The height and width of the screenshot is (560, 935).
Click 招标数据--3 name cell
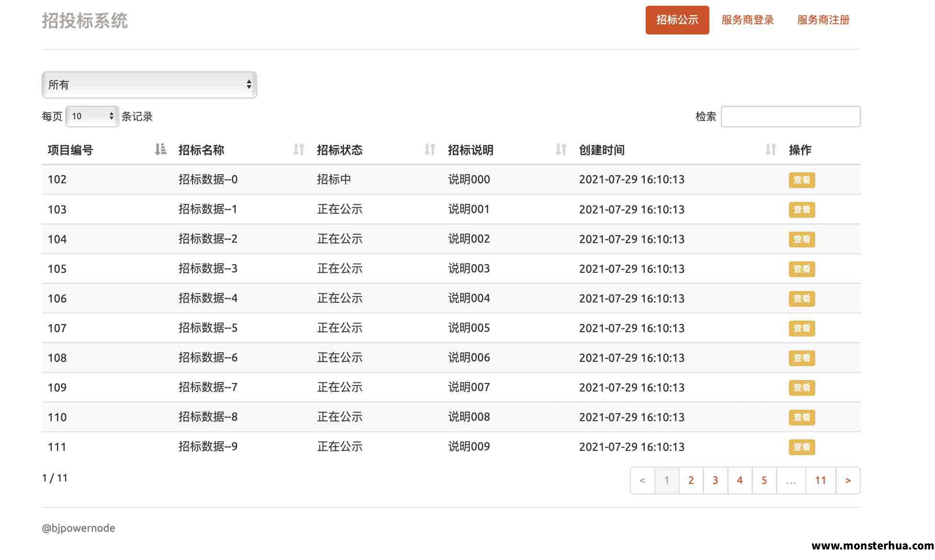(x=208, y=269)
